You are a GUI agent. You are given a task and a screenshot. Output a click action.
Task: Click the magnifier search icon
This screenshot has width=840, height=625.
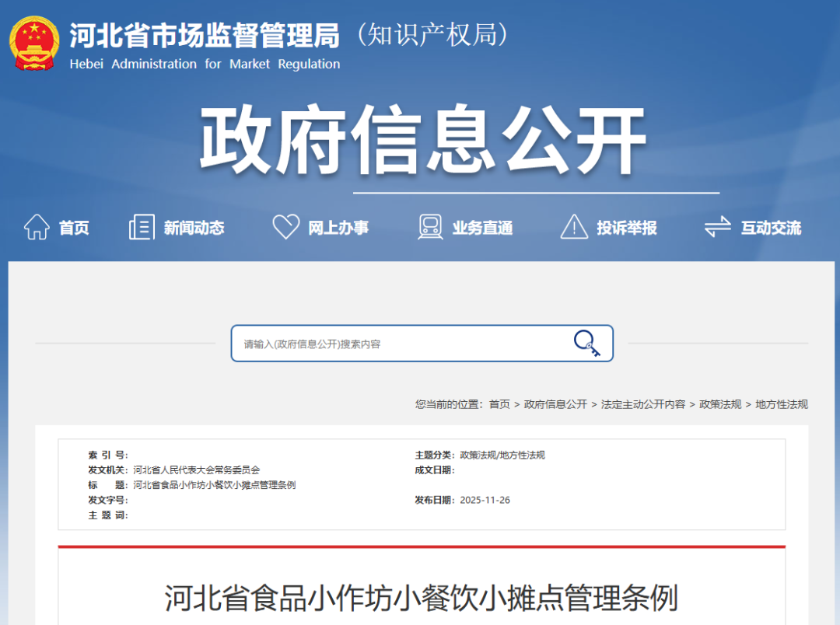pyautogui.click(x=586, y=343)
